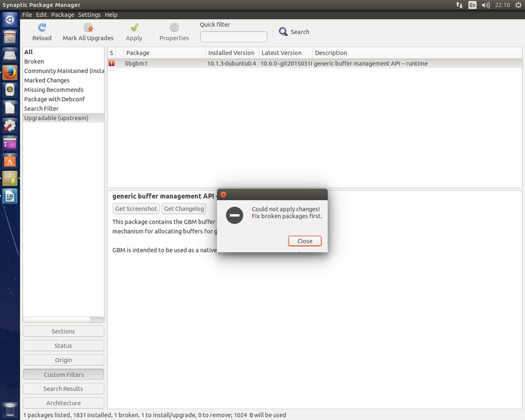Select the libgbm1 package name
Image resolution: width=525 pixels, height=420 pixels.
pos(136,64)
